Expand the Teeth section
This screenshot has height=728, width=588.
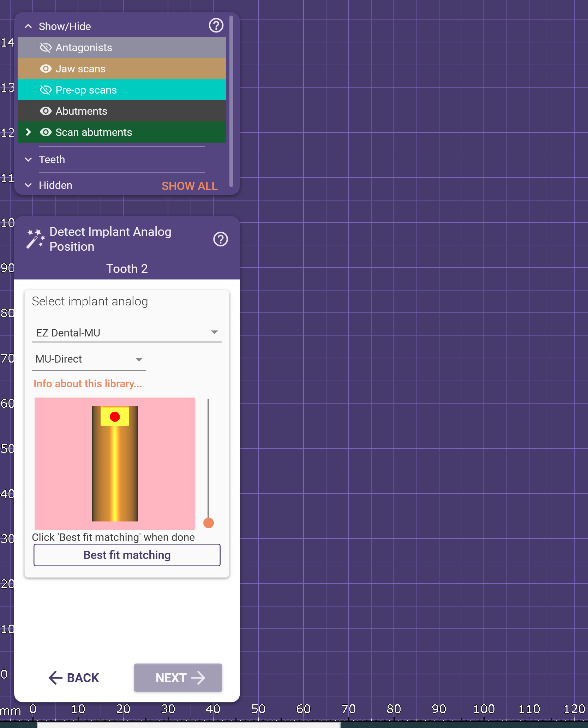29,160
